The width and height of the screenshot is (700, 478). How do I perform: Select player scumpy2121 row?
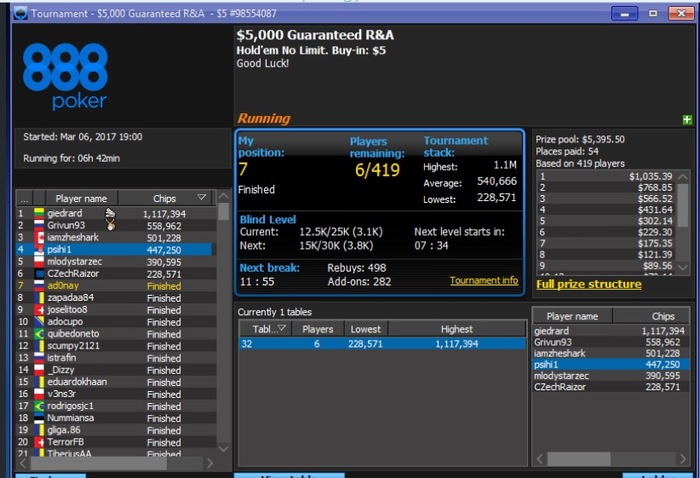(114, 346)
